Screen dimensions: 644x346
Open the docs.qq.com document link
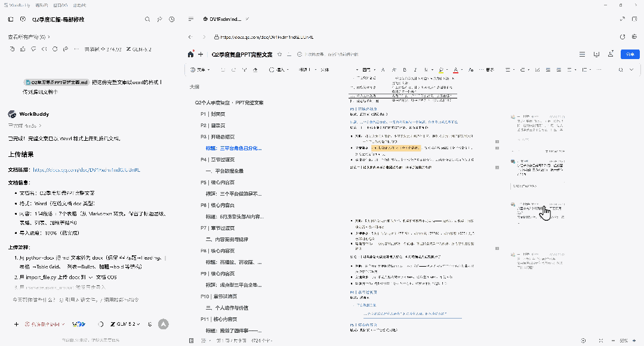[87, 169]
